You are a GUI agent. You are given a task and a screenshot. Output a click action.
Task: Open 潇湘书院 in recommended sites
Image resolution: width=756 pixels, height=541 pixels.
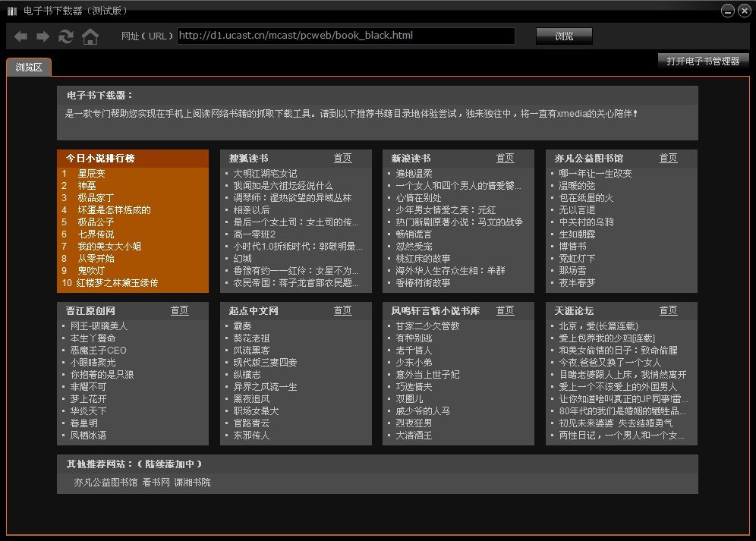(193, 482)
